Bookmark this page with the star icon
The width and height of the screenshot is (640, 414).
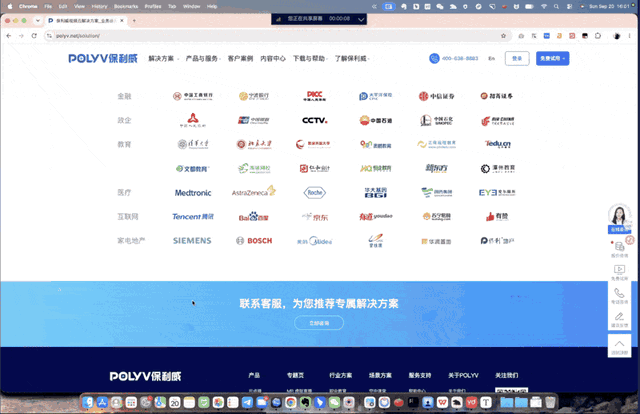pyautogui.click(x=503, y=36)
